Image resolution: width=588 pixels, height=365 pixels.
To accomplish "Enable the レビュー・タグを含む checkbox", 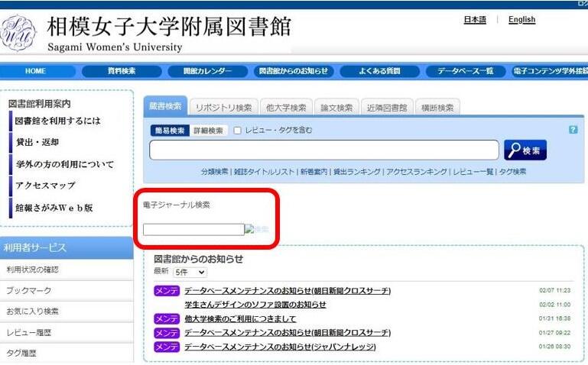I will (x=238, y=131).
